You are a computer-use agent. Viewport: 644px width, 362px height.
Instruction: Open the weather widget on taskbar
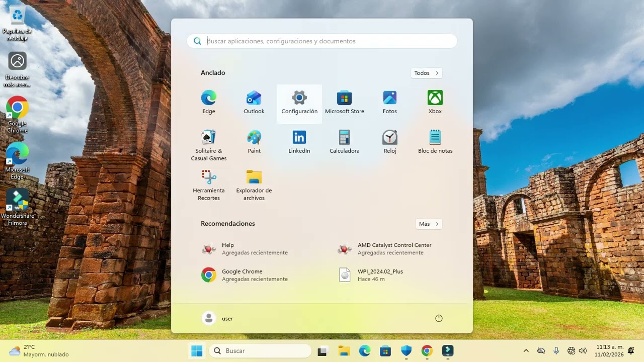(x=39, y=350)
